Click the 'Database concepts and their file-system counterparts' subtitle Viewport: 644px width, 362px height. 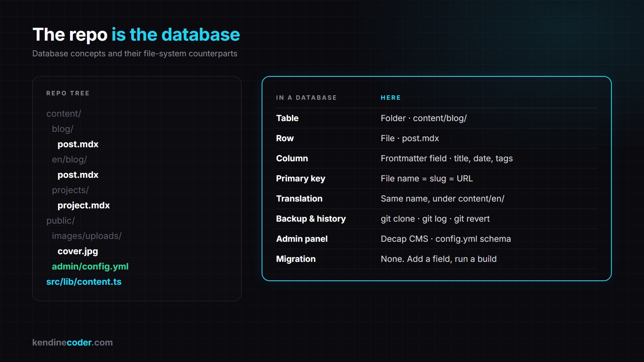pyautogui.click(x=135, y=53)
